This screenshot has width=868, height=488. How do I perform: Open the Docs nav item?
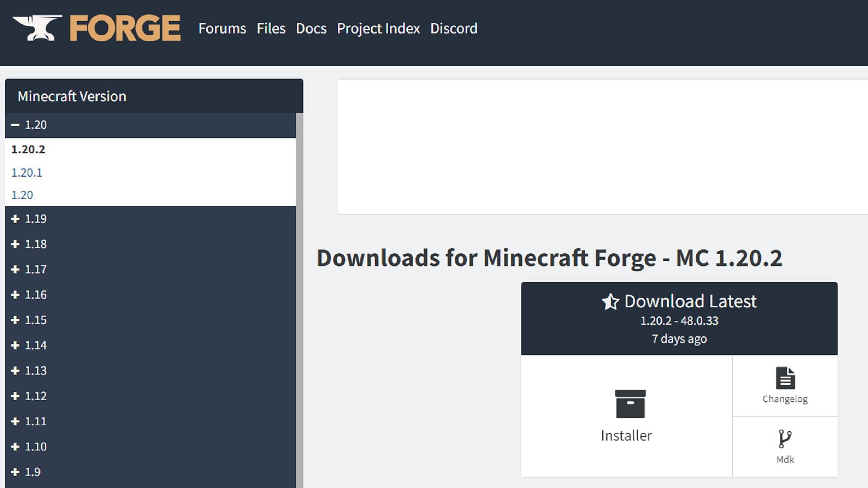pyautogui.click(x=311, y=28)
